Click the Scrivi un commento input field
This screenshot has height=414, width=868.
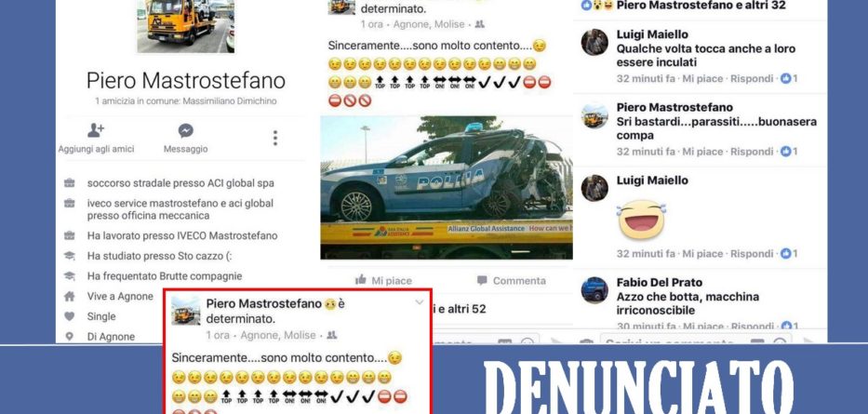coord(697,340)
